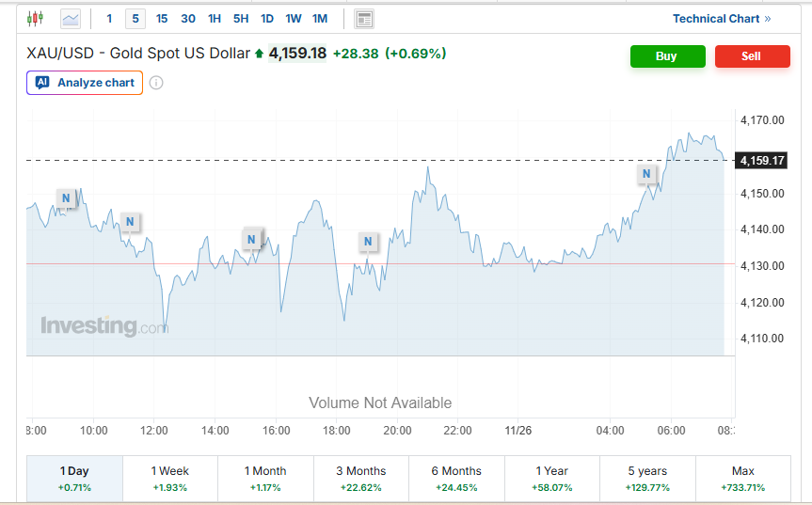Screen dimensions: 812x505
Task: Open the news marker near 19:00
Action: [x=368, y=242]
